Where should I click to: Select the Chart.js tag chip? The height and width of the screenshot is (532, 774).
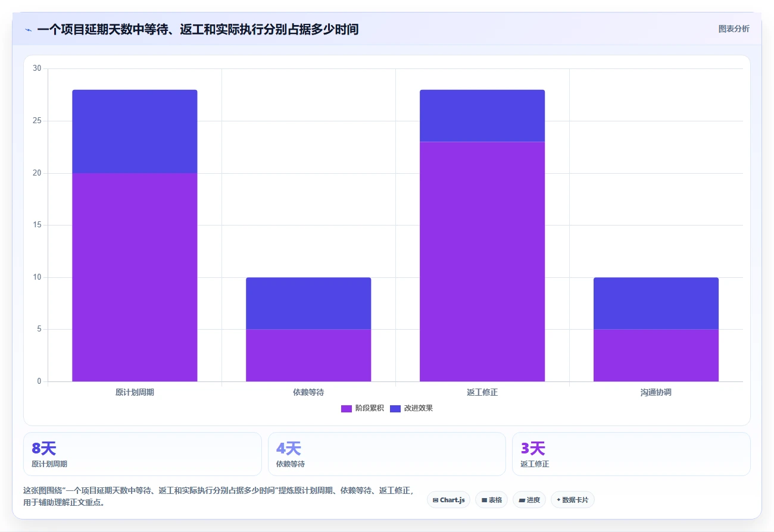point(448,500)
